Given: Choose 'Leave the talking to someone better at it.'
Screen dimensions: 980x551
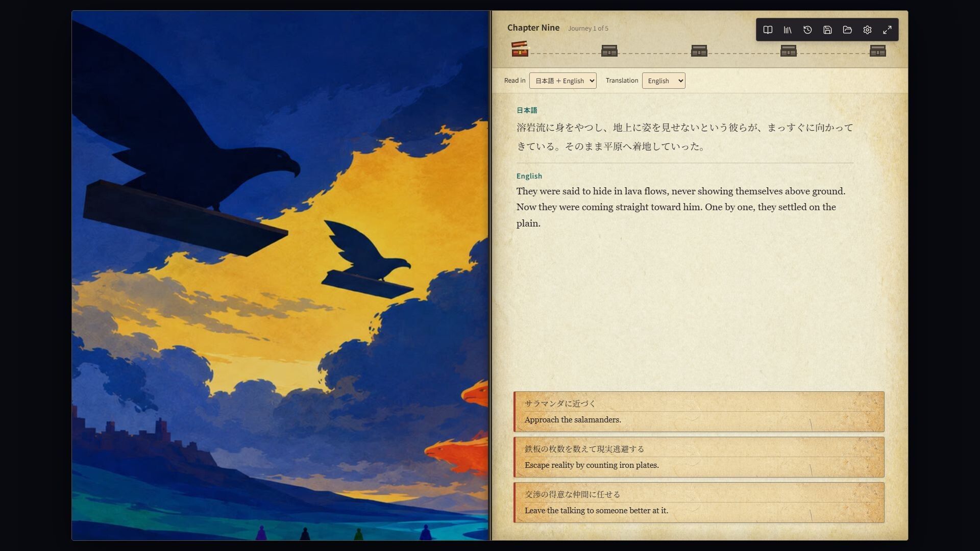Looking at the screenshot, I should click(699, 503).
